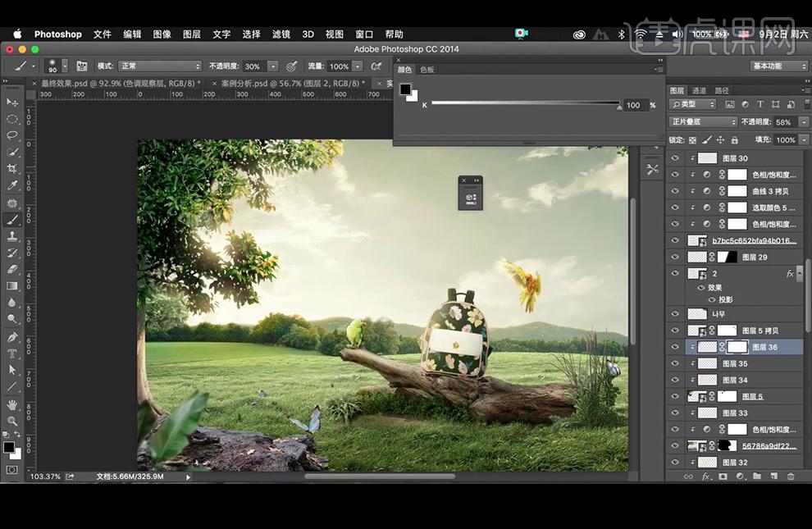The height and width of the screenshot is (529, 812).
Task: Click the add layer mask icon
Action: coord(723,477)
